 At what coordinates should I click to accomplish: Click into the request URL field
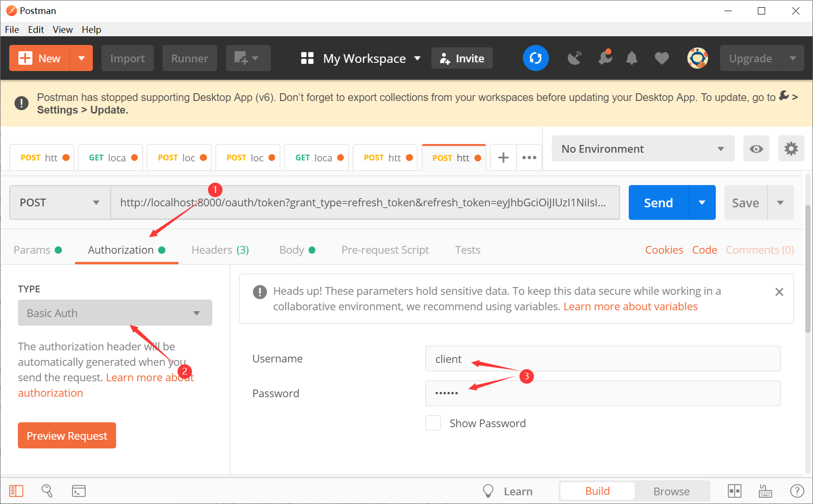365,202
